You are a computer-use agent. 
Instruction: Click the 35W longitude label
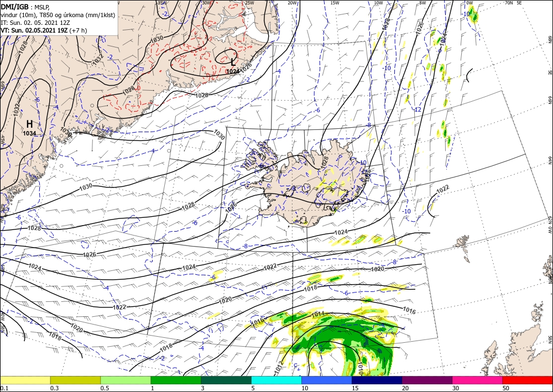pos(161,3)
